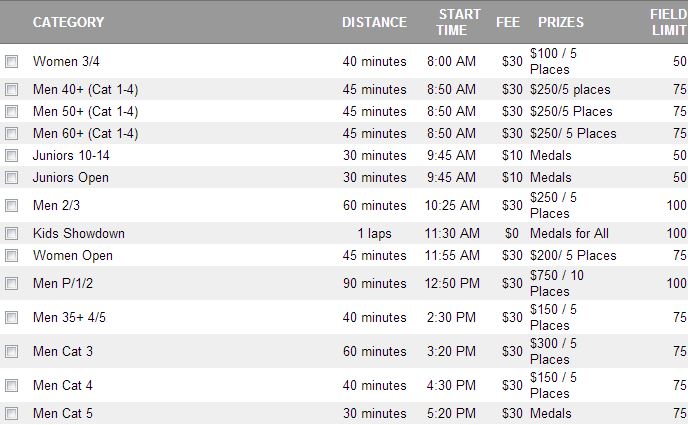This screenshot has height=425, width=694.
Task: Select the Women Open checkbox
Action: pyautogui.click(x=12, y=256)
